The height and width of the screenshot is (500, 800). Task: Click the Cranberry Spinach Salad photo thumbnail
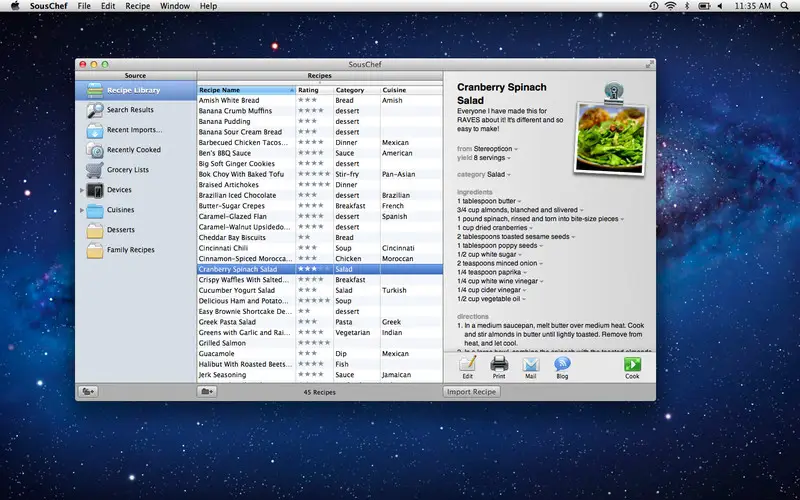(x=610, y=138)
